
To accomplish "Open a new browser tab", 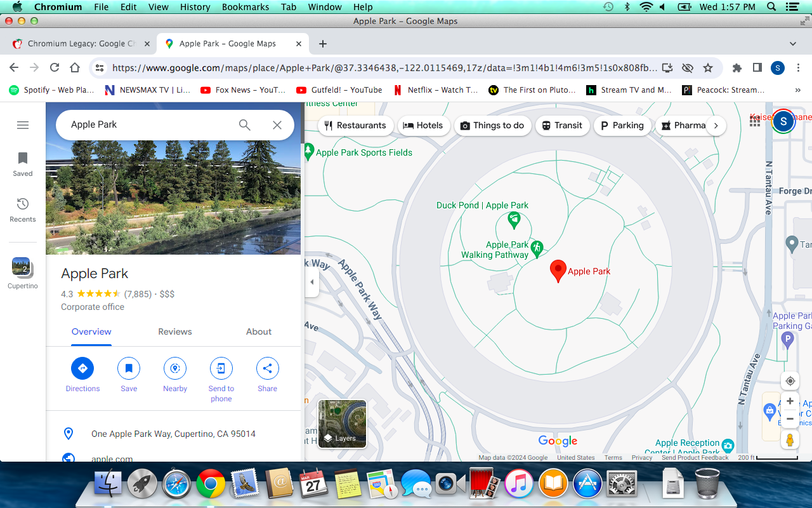I will pos(323,44).
